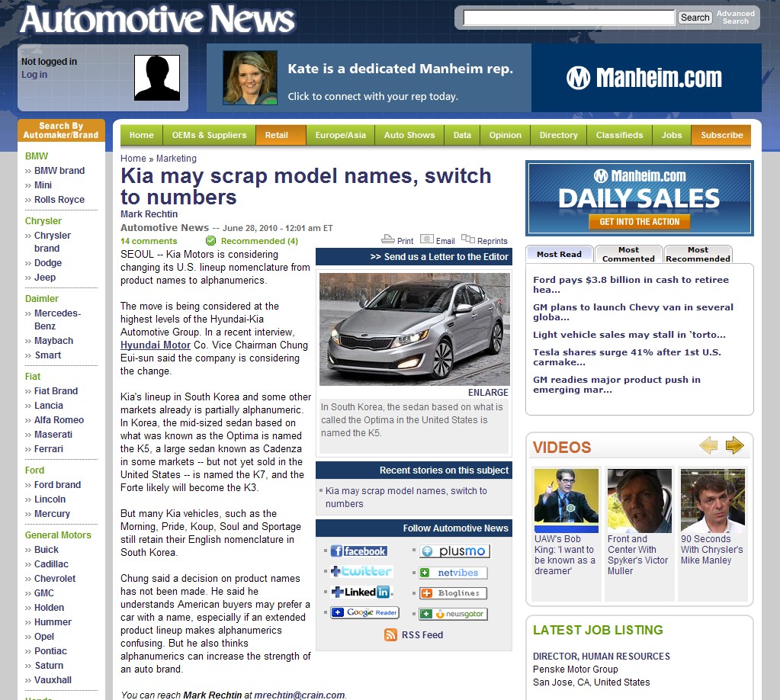Click the Email envelope icon
The width and height of the screenshot is (780, 700).
pos(427,239)
